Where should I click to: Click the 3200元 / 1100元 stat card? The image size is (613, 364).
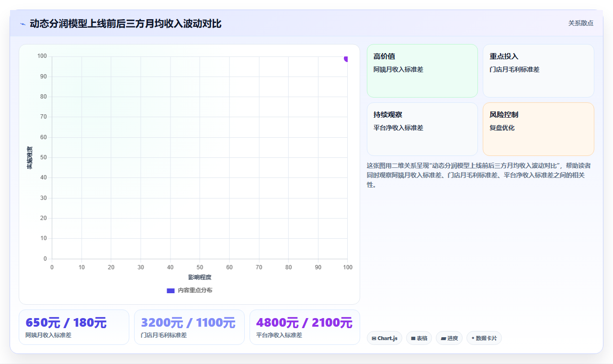pyautogui.click(x=189, y=327)
